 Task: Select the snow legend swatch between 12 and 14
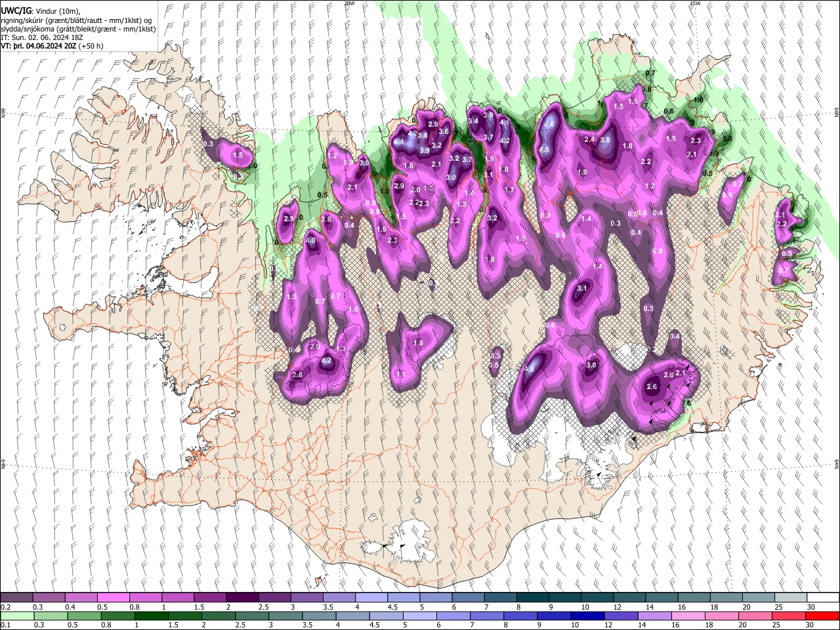click(630, 598)
